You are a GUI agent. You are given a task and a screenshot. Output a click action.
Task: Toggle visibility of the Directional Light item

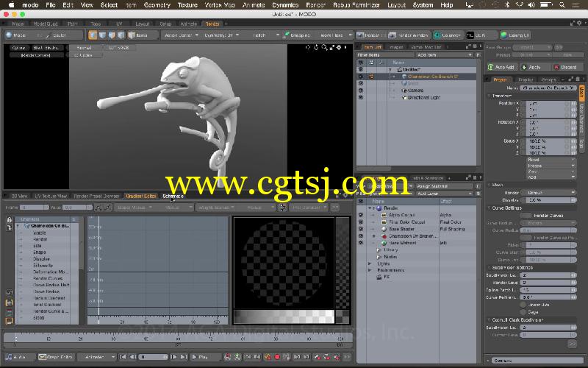361,97
